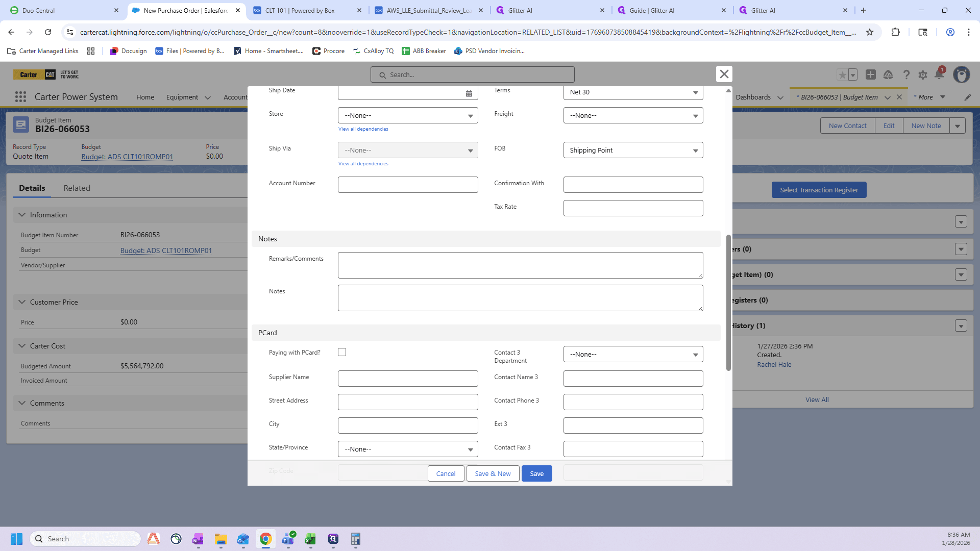Click the Account Number field
The height and width of the screenshot is (551, 980).
[408, 185]
